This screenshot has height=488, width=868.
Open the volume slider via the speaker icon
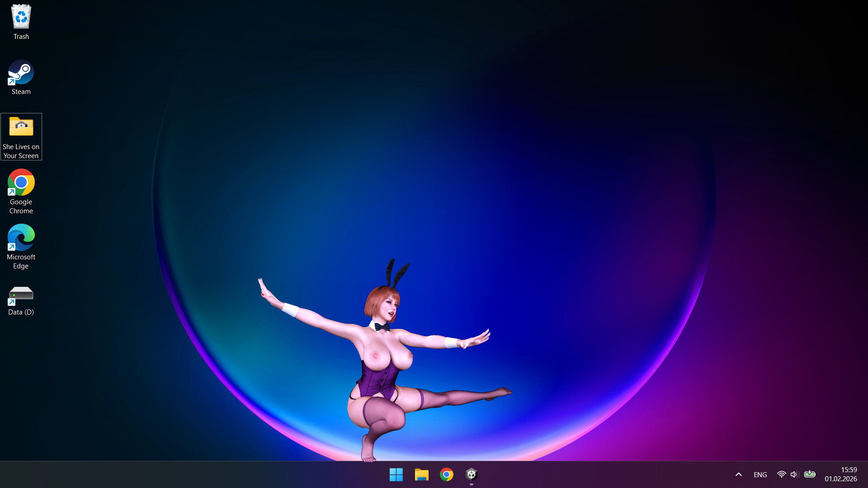click(794, 474)
